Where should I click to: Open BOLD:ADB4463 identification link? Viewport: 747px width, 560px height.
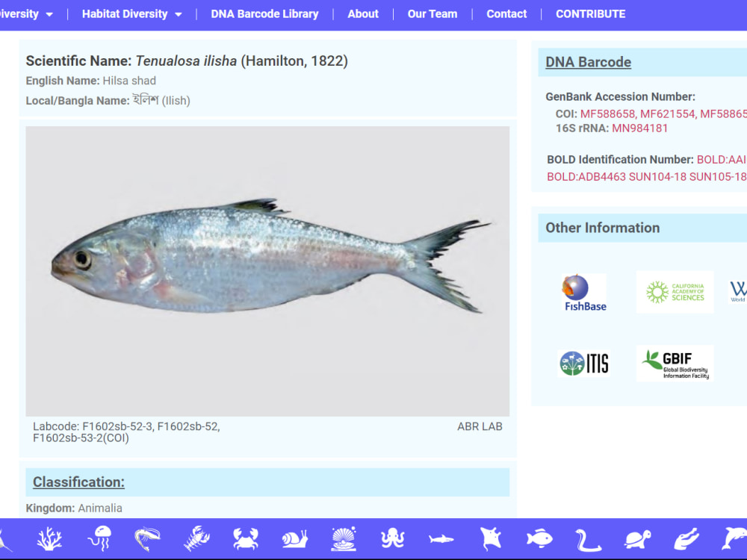click(x=586, y=177)
